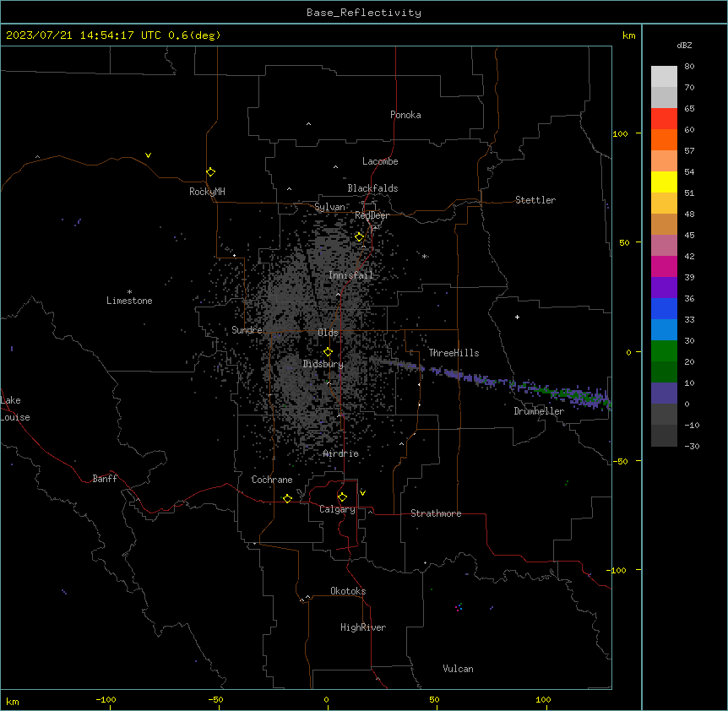This screenshot has height=711, width=728.
Task: Click the yellow station marker south of RedDeer
Action: pyautogui.click(x=359, y=237)
